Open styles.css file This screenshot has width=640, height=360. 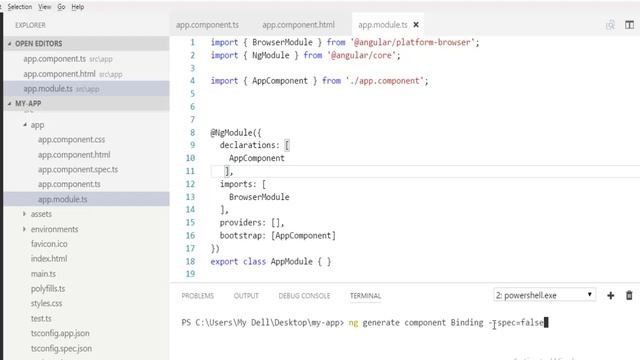(46, 303)
